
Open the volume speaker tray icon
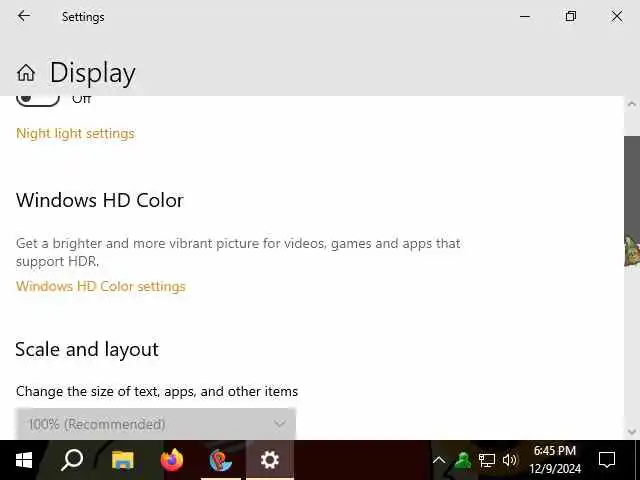tap(509, 460)
